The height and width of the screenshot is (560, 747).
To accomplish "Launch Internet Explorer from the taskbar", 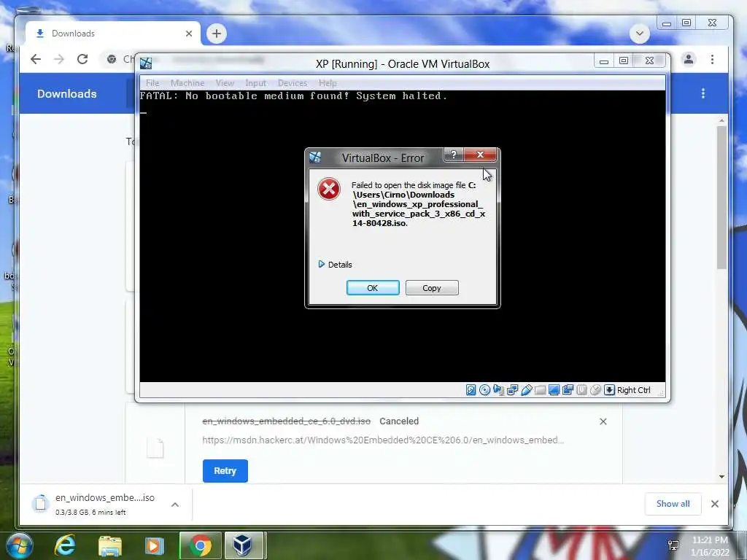I will click(64, 545).
